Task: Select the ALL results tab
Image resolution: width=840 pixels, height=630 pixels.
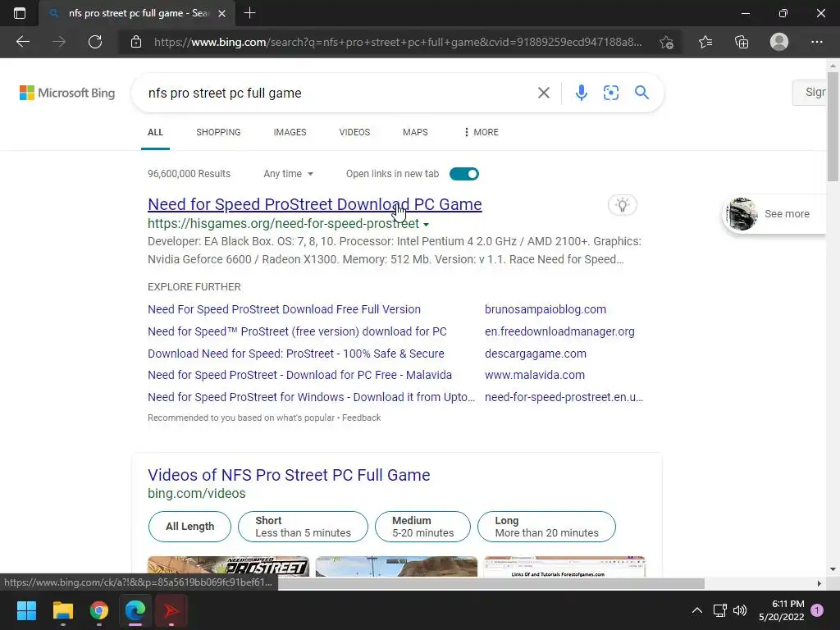Action: point(155,132)
